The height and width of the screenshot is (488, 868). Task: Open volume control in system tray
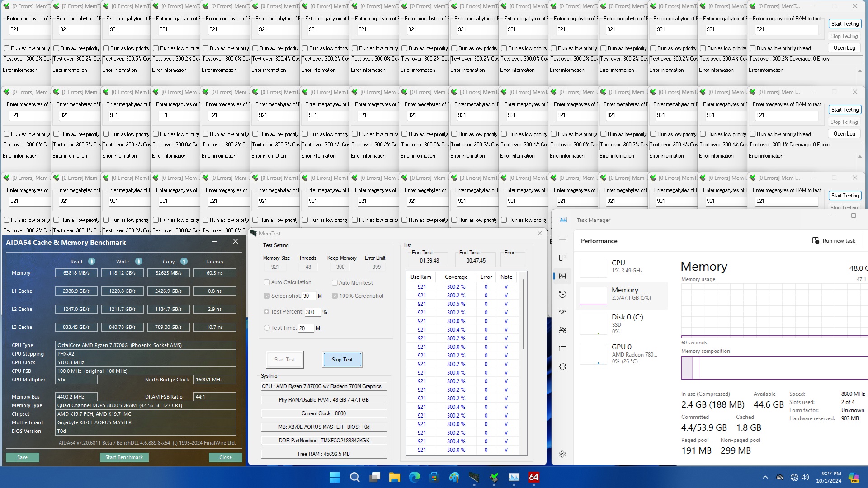[x=805, y=477]
